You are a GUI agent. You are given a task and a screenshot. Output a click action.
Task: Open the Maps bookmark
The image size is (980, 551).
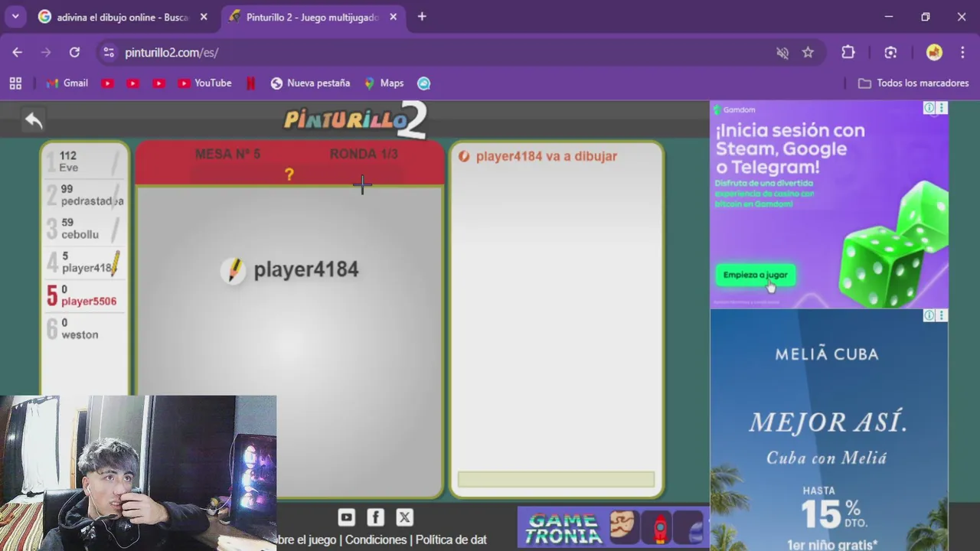pos(384,83)
